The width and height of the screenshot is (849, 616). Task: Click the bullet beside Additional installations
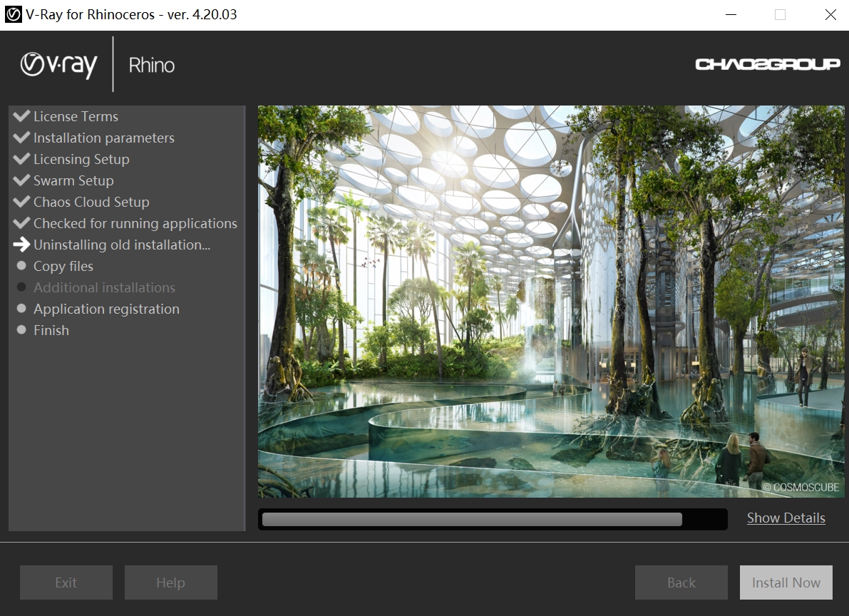pyautogui.click(x=21, y=287)
